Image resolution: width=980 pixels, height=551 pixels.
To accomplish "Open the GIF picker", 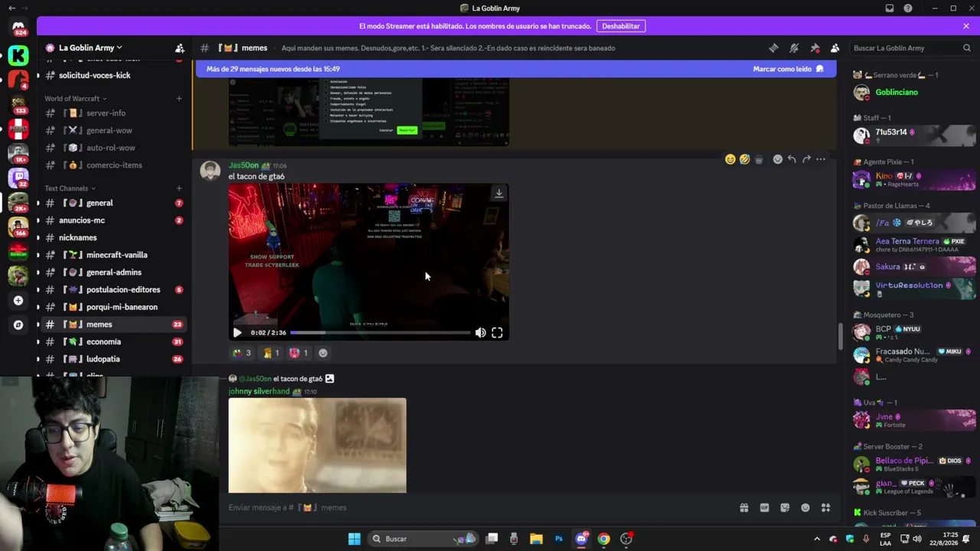I will coord(764,507).
